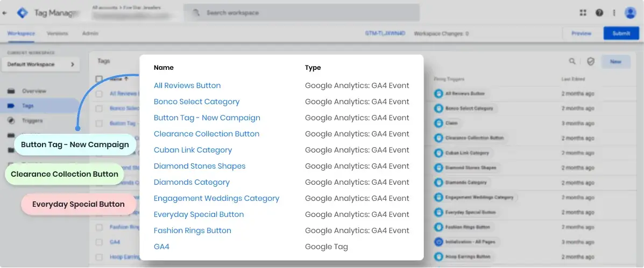Click trigger icon on Hoop Earrings Button chip

439,257
